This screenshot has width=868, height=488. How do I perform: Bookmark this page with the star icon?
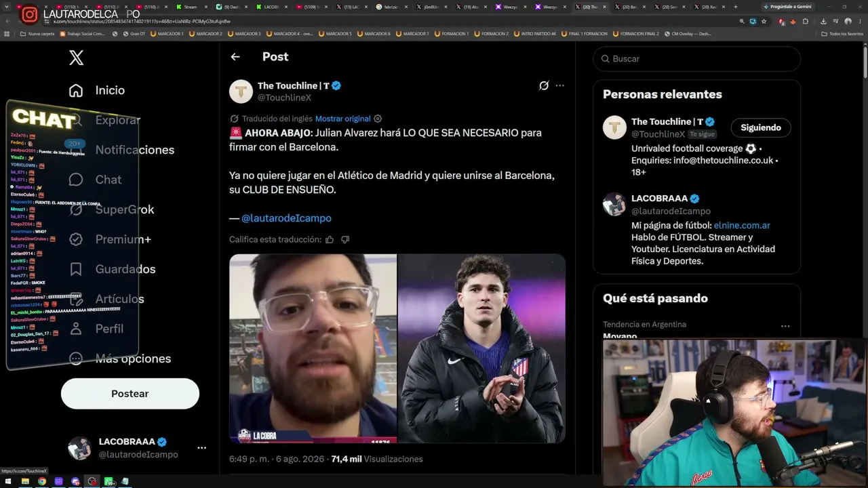pyautogui.click(x=764, y=21)
